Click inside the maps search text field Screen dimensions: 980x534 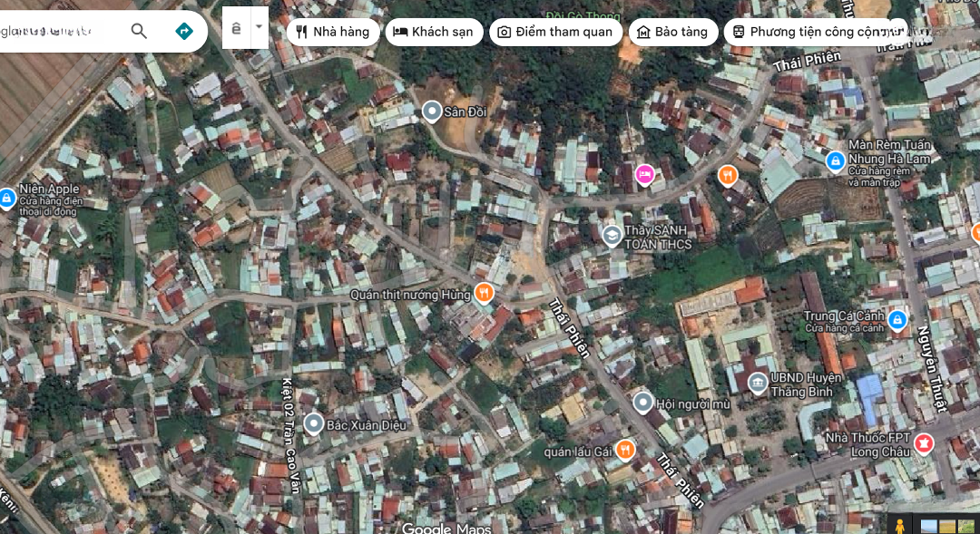[54, 31]
